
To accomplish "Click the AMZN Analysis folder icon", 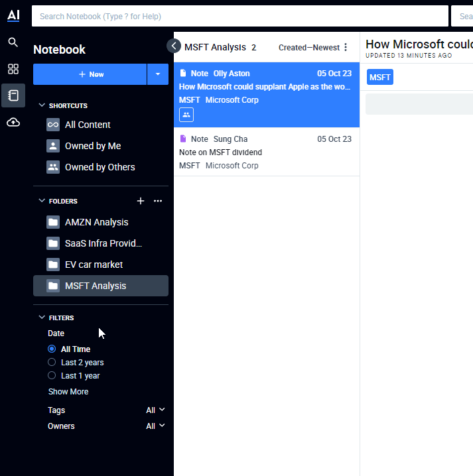I will [53, 222].
